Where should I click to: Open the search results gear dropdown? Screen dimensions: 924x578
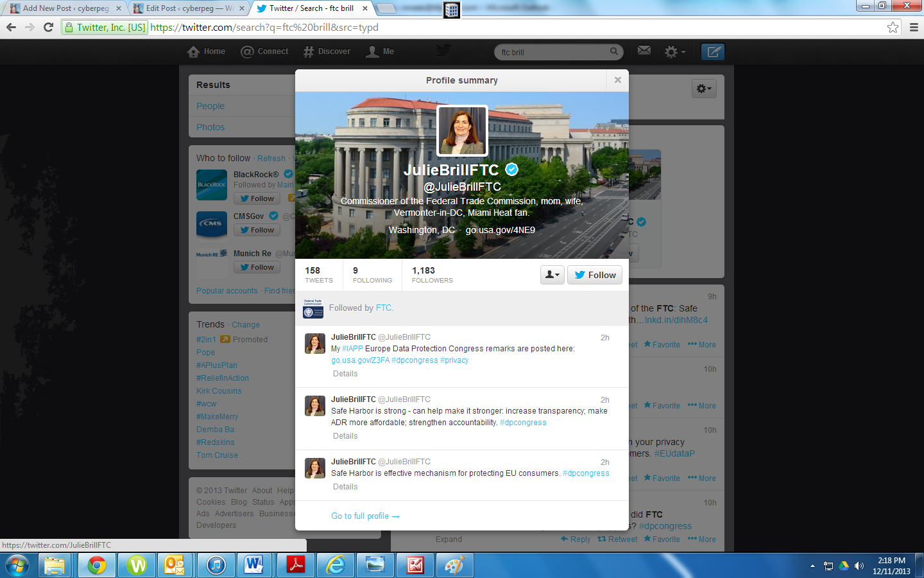point(704,89)
